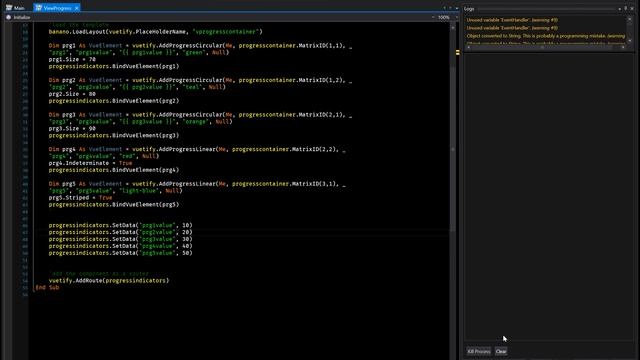Screen dimensions: 640x360
Task: Select 'Object converted to String' warning line
Action: pos(546,36)
